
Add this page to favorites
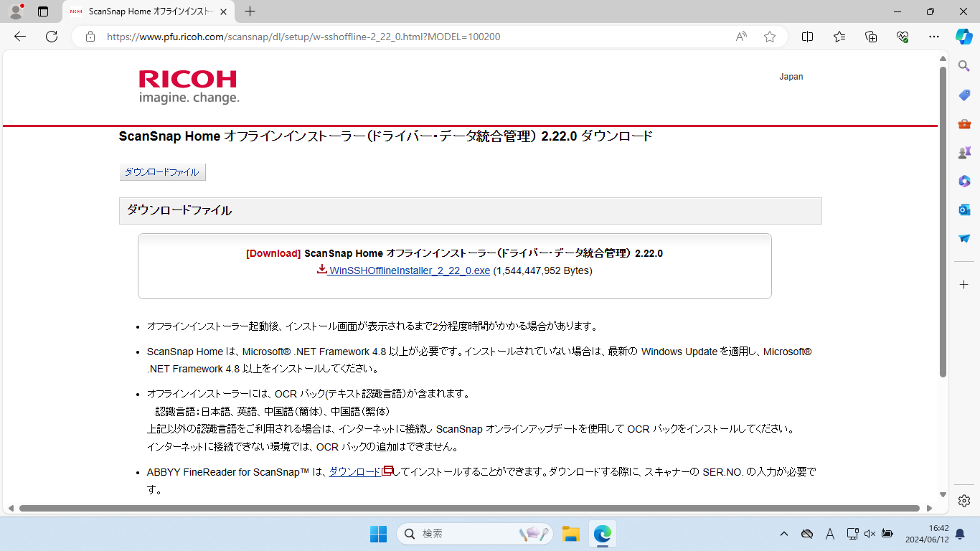point(770,37)
